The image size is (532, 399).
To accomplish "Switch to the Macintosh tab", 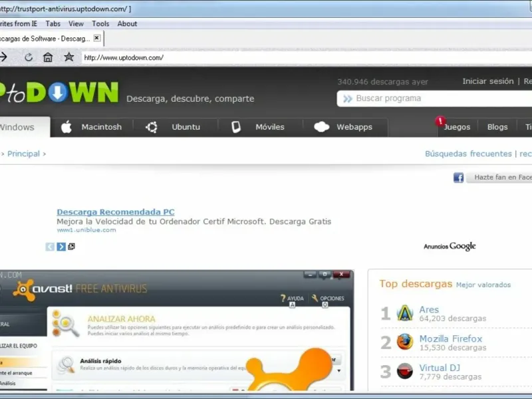I will tap(92, 127).
